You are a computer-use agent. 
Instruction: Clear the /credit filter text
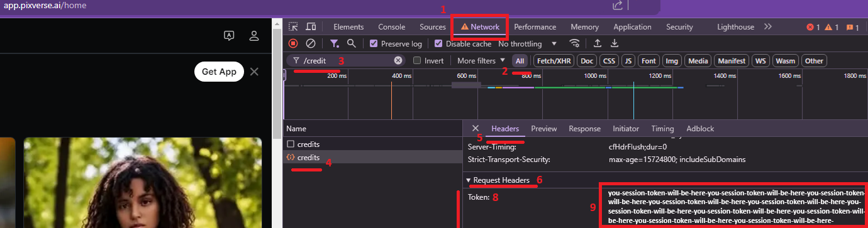tap(398, 61)
